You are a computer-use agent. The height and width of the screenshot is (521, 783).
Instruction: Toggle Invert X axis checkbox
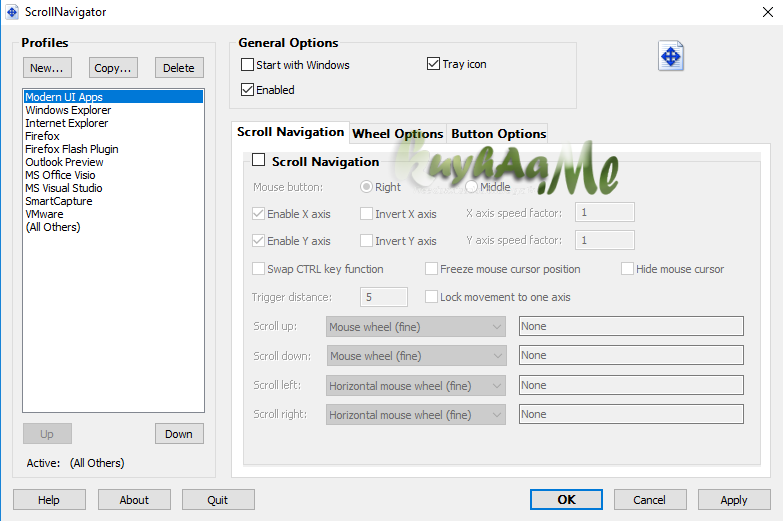tap(366, 214)
